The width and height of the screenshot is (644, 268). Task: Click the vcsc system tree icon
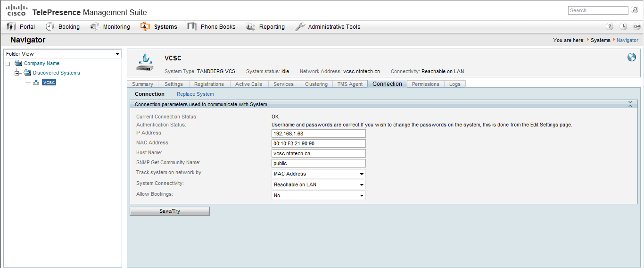pyautogui.click(x=36, y=82)
